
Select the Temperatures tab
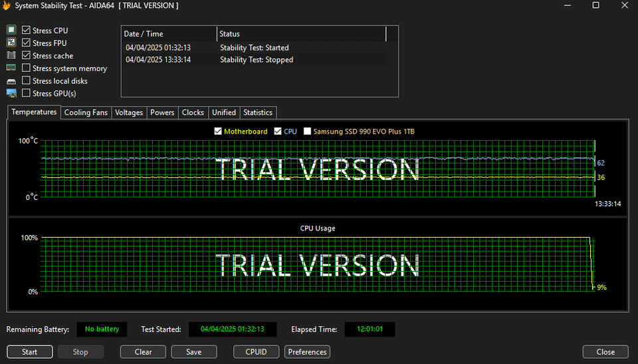(x=34, y=112)
